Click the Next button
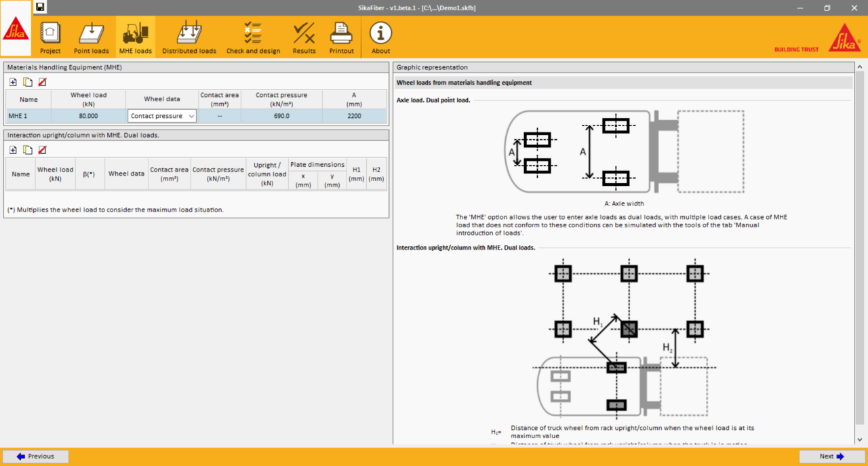 coord(831,457)
